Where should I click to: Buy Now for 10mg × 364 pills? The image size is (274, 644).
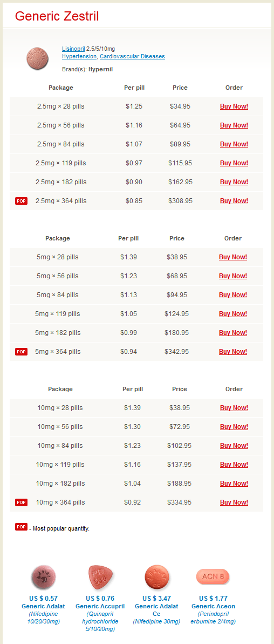click(234, 502)
